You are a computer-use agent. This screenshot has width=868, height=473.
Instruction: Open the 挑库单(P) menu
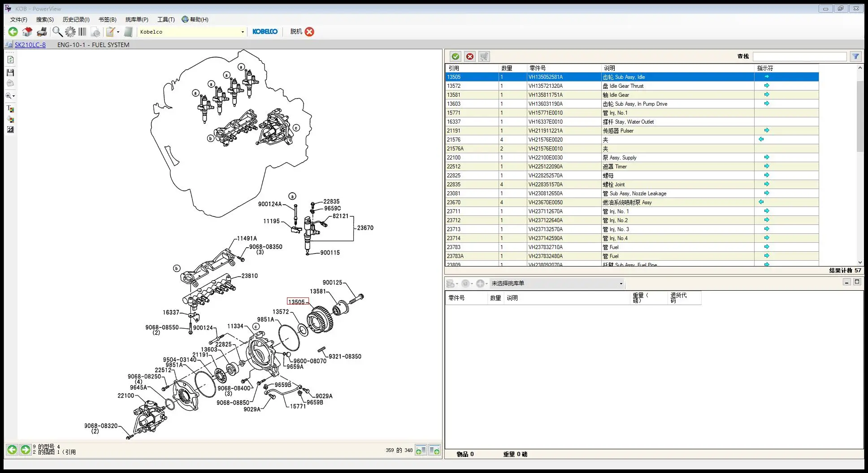coord(137,20)
